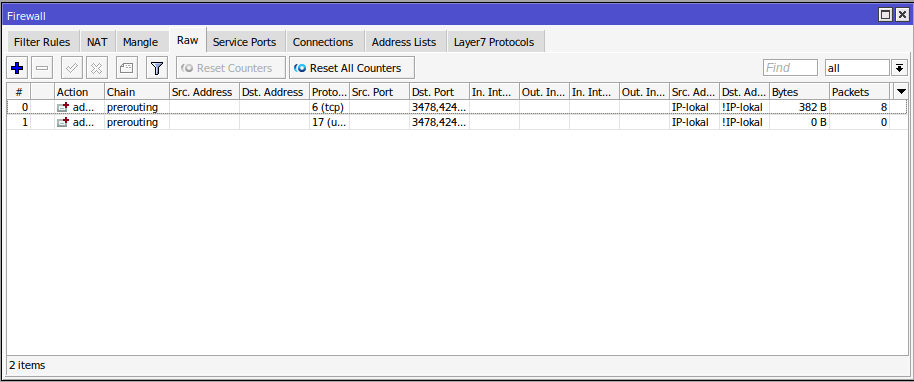
Task: Expand the search dropdown arrow beside 'all'
Action: [899, 68]
